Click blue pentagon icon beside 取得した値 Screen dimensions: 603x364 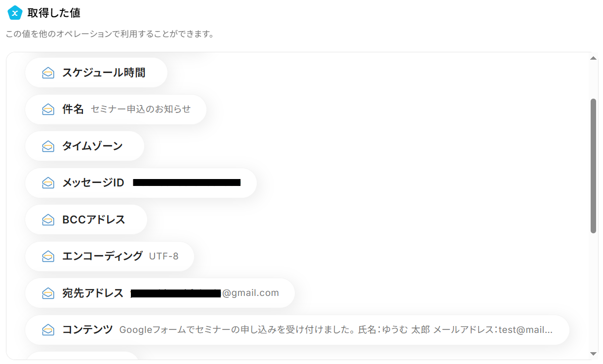coord(15,13)
